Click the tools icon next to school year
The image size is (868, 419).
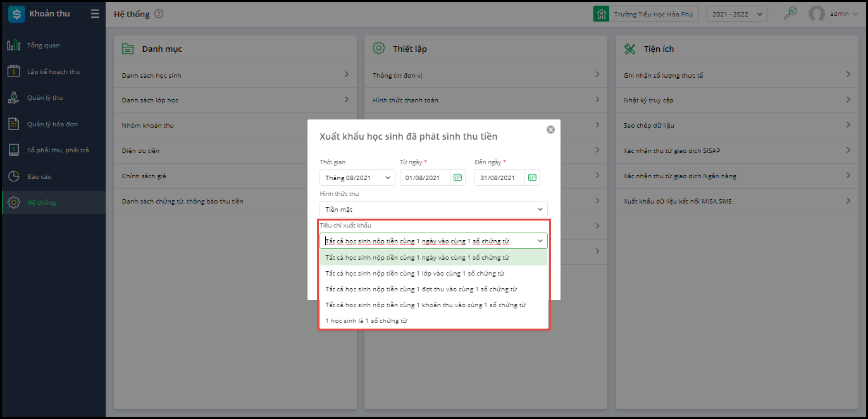pos(790,13)
